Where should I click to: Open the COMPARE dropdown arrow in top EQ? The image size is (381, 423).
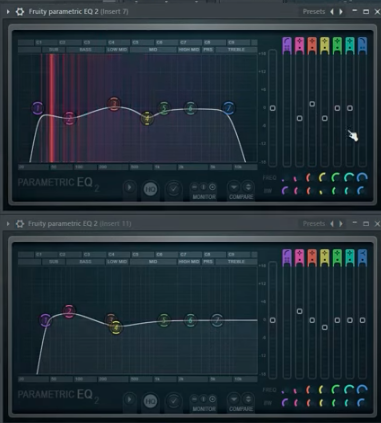click(x=234, y=187)
